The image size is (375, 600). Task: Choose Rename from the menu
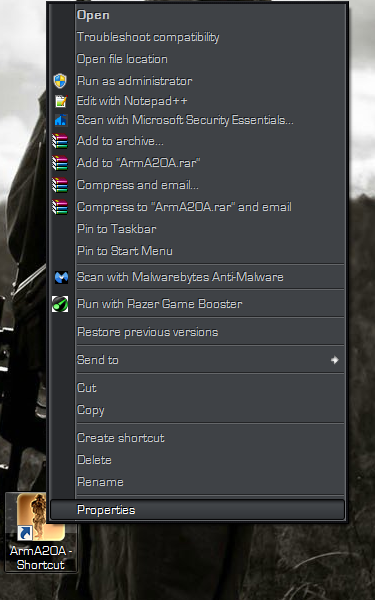pyautogui.click(x=197, y=482)
